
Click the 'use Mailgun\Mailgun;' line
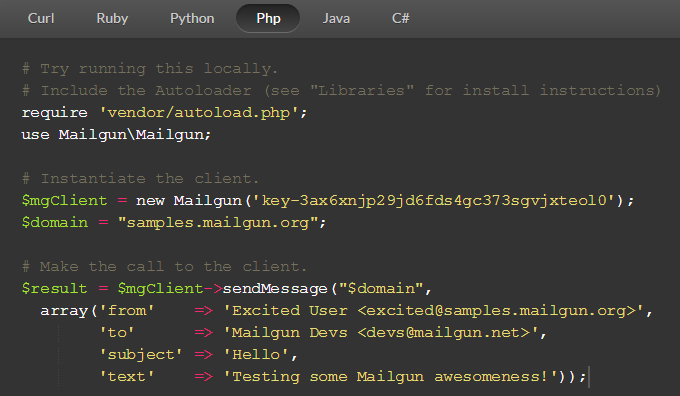coord(116,134)
